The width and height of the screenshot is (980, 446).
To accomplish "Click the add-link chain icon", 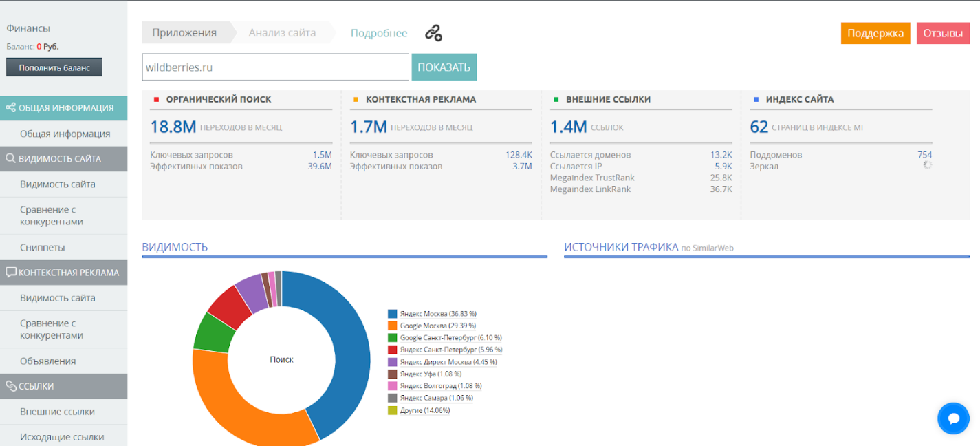I will click(x=433, y=32).
